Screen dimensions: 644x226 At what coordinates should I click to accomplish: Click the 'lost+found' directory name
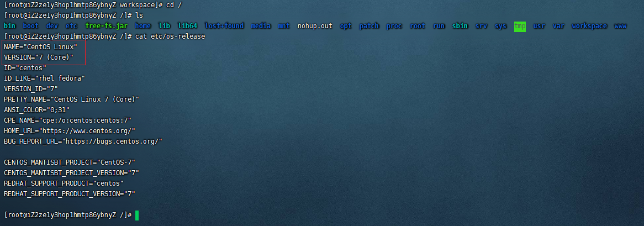pos(224,26)
